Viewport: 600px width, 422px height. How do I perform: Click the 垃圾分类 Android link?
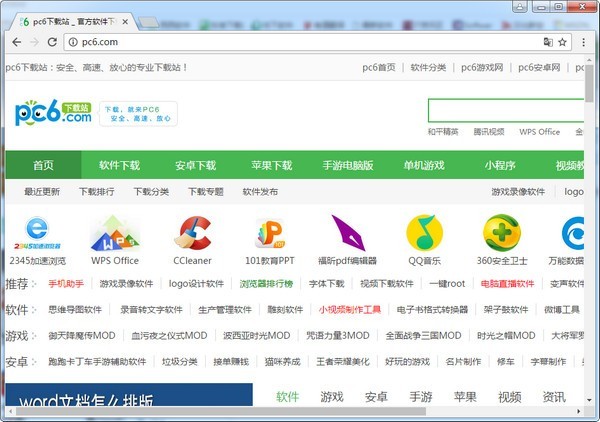[x=180, y=362]
